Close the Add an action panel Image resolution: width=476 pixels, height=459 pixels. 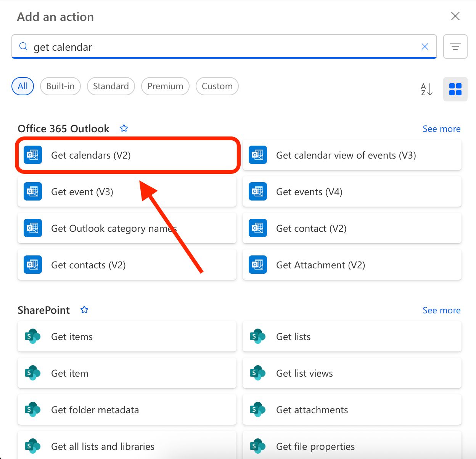pos(455,16)
